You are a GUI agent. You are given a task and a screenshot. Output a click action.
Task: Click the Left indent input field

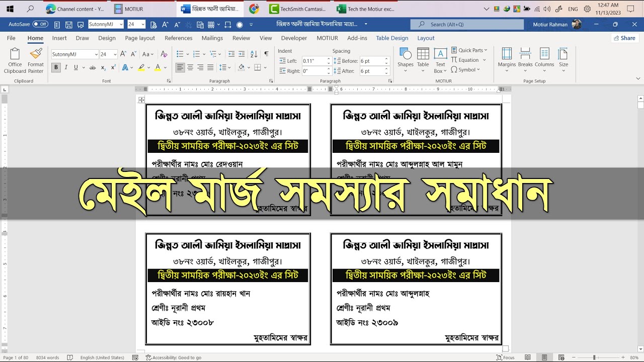(x=313, y=61)
